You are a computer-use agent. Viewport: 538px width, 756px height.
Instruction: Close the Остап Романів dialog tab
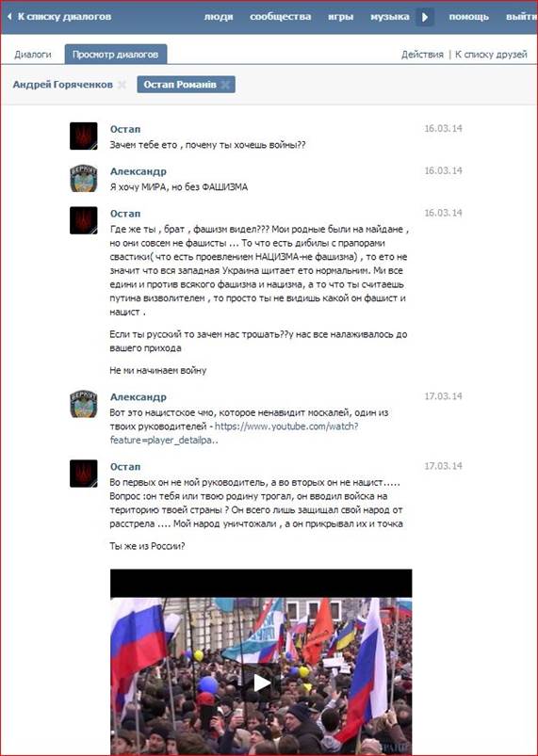point(225,85)
